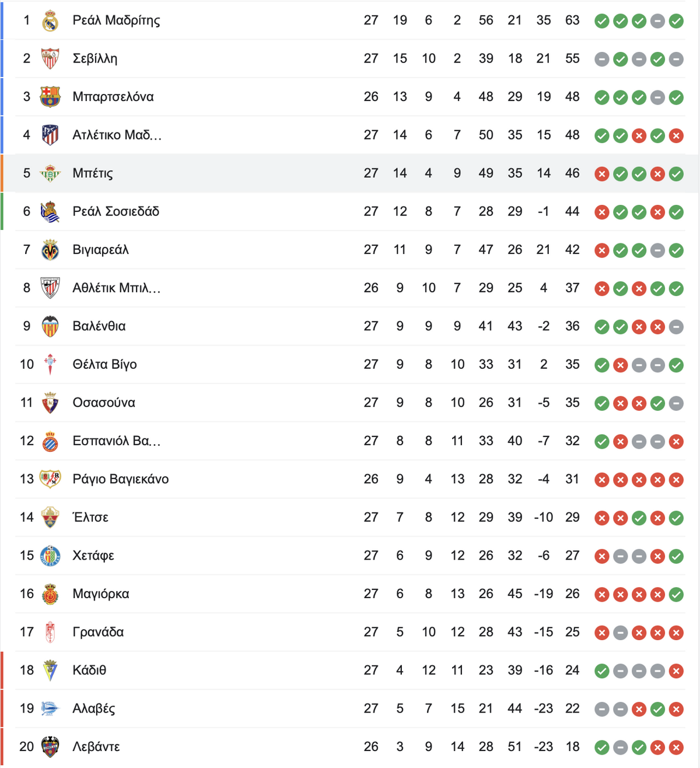The height and width of the screenshot is (768, 700).
Task: Open the Μπέτις team row
Action: [350, 173]
